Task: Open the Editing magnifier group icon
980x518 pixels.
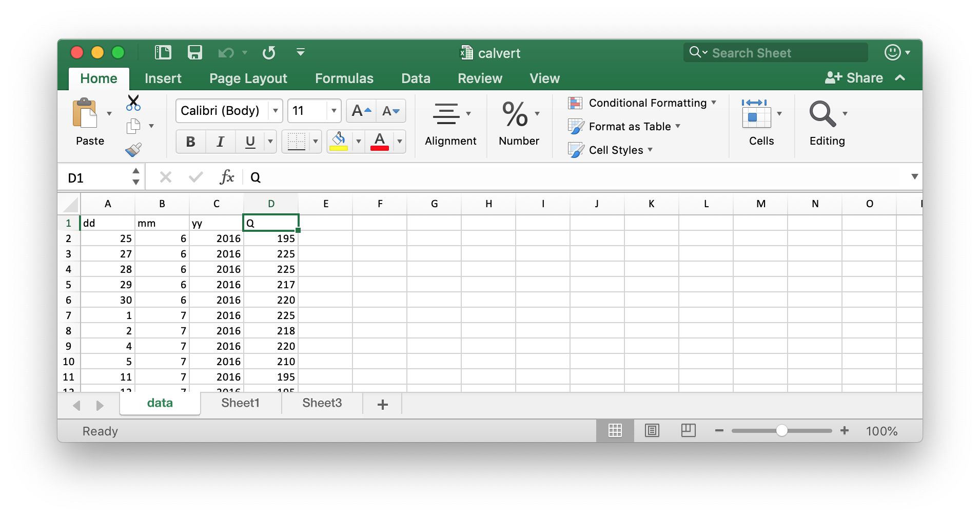Action: tap(822, 113)
